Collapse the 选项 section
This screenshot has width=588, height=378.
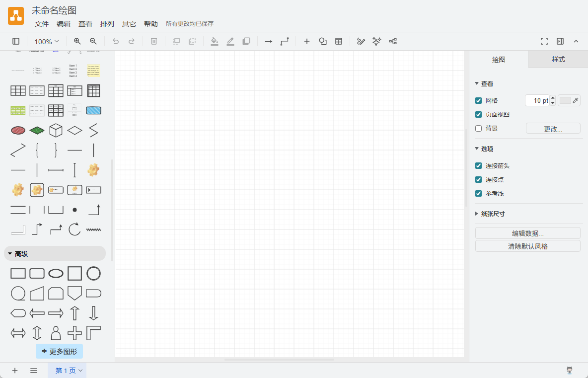click(484, 149)
